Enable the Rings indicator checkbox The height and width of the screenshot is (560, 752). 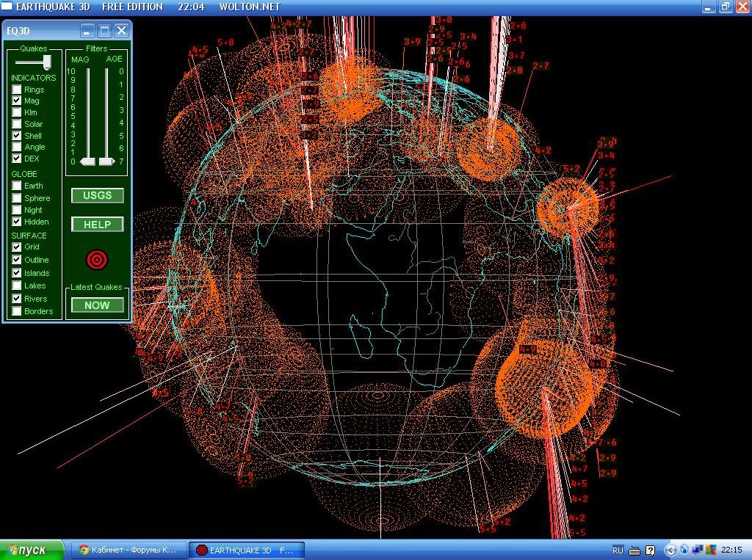tap(17, 90)
